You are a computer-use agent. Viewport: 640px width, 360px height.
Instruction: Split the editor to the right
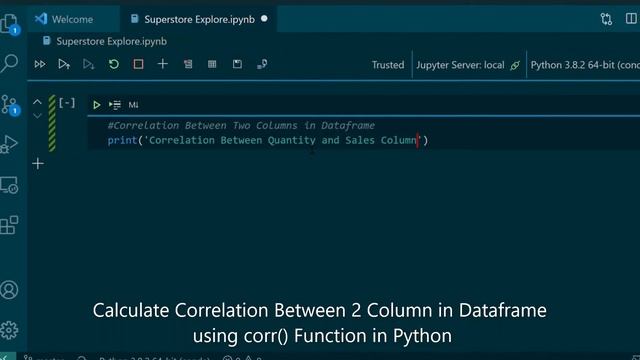(631, 18)
